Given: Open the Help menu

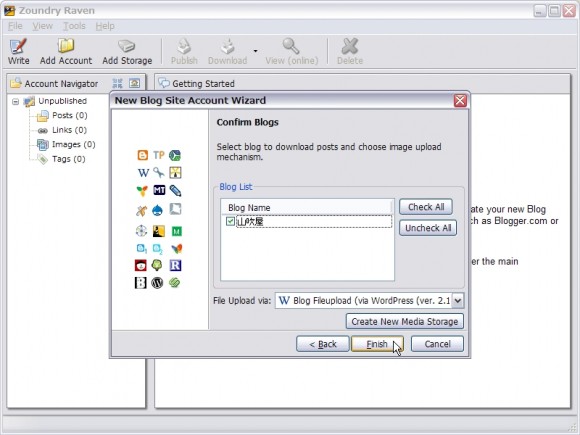Looking at the screenshot, I should pyautogui.click(x=105, y=26).
